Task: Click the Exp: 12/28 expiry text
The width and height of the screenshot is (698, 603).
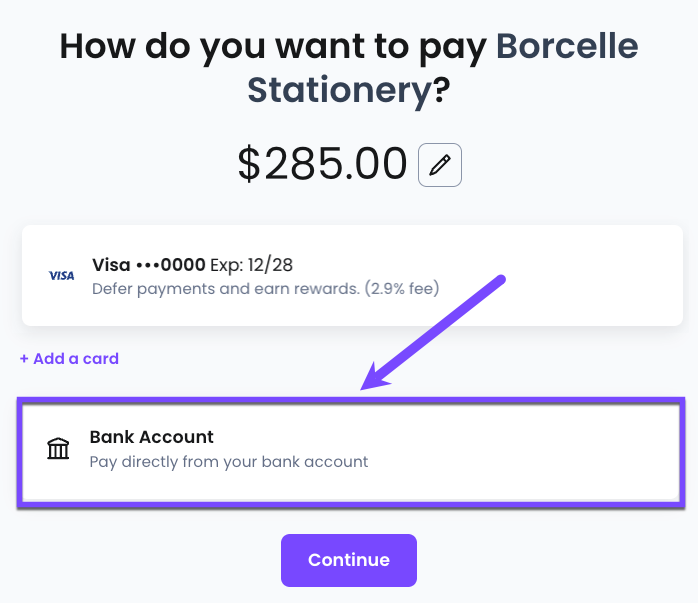Action: click(252, 265)
